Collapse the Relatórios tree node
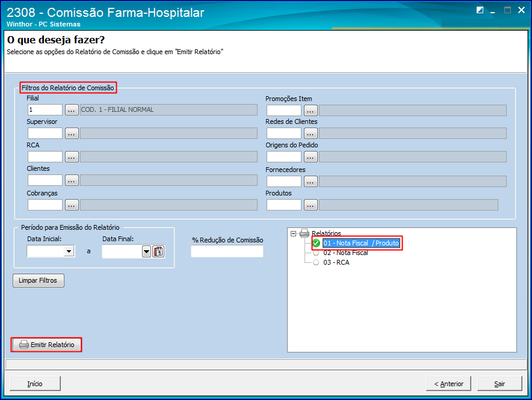Viewport: 532px width, 400px height. tap(294, 233)
